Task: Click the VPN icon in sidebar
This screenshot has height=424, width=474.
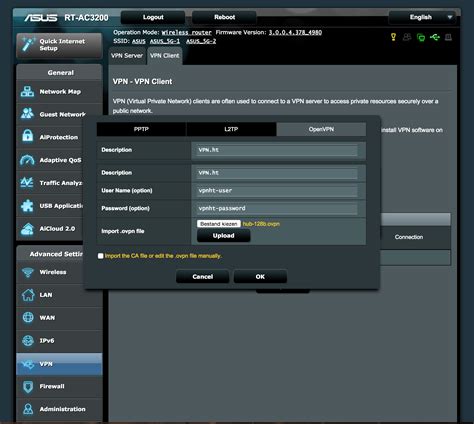Action: click(28, 364)
